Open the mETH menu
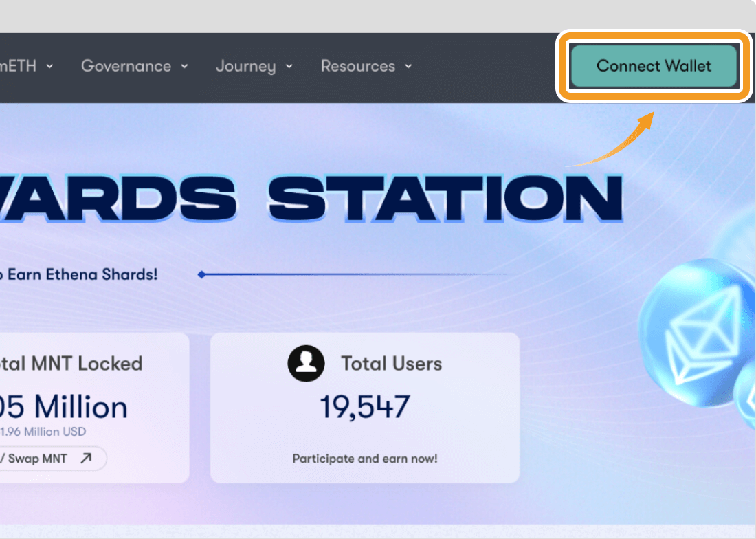 click(27, 66)
